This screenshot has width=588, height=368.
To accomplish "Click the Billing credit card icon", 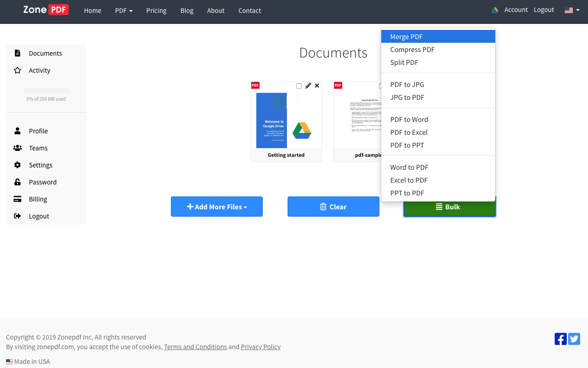I will (x=17, y=199).
